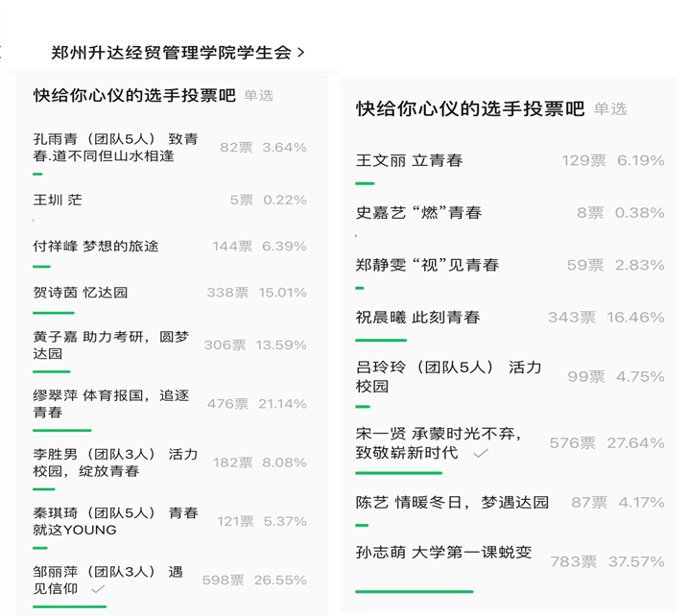Vote for 史嘉艺 “燃”青春
The height and width of the screenshot is (616, 689).
click(418, 213)
